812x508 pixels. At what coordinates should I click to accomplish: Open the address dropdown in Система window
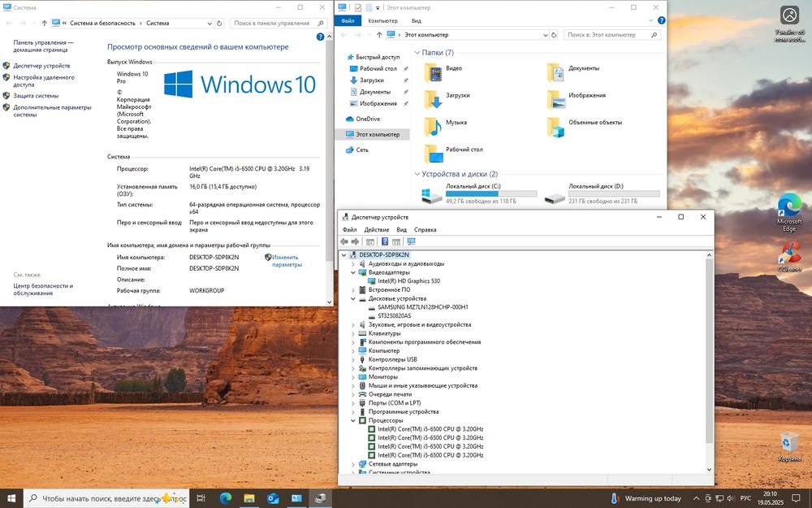(209, 24)
